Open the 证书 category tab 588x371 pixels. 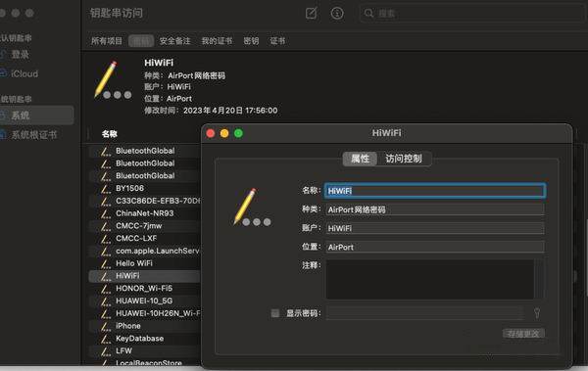(277, 41)
